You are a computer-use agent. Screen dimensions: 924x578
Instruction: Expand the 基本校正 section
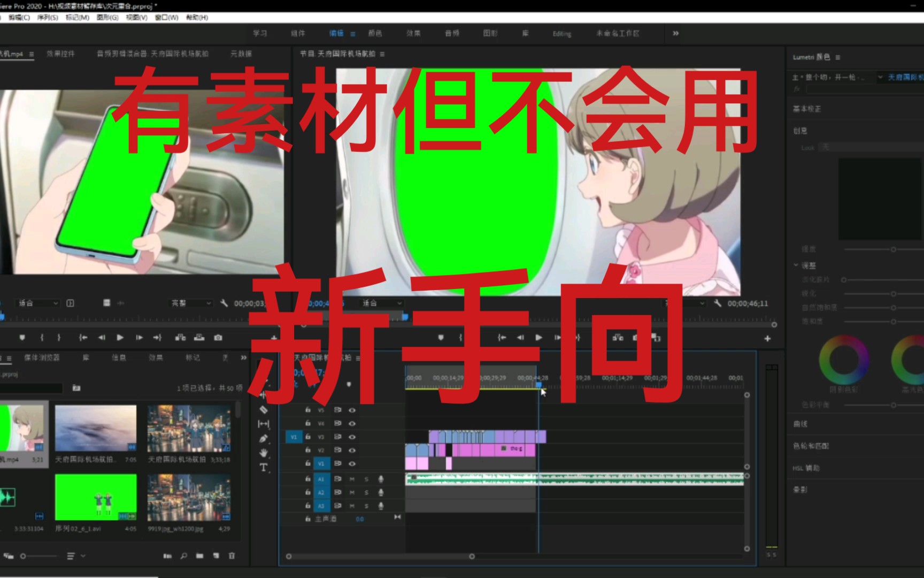[x=806, y=109]
